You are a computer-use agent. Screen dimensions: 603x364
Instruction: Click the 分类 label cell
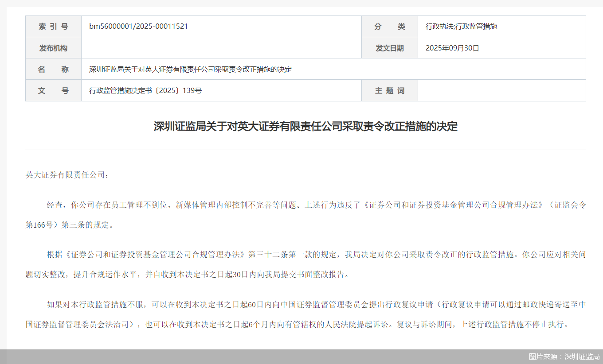pyautogui.click(x=389, y=26)
